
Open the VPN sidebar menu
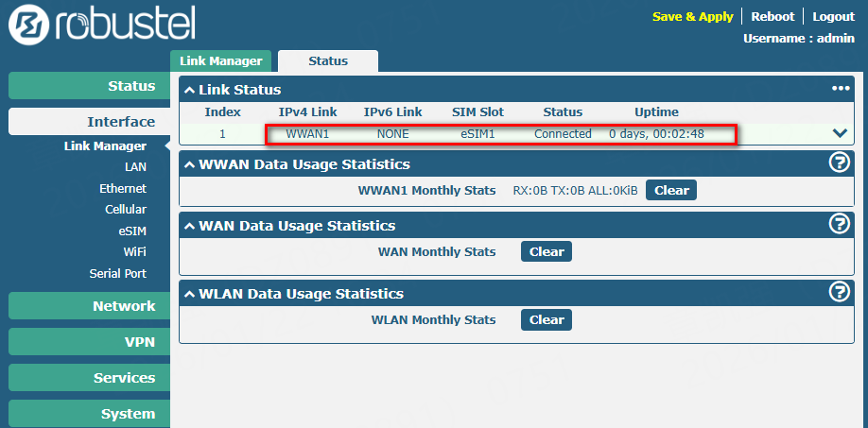click(90, 342)
